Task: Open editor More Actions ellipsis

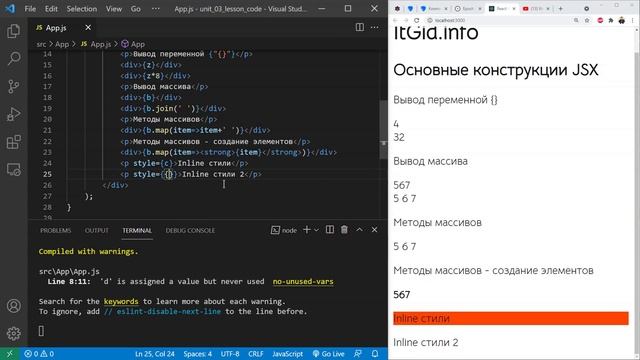Action: (x=375, y=27)
